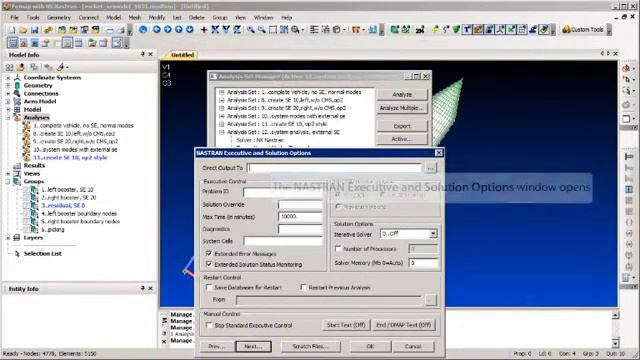Click the zoom box rectangle icon
The width and height of the screenshot is (640, 360).
point(273,29)
